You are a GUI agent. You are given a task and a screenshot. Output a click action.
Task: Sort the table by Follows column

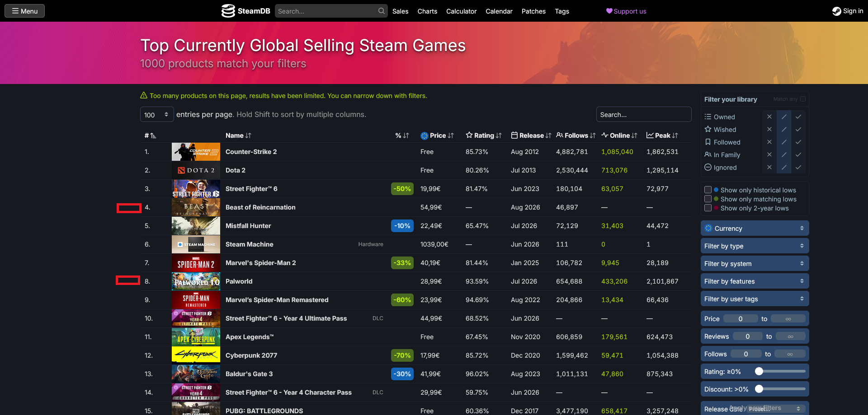576,135
